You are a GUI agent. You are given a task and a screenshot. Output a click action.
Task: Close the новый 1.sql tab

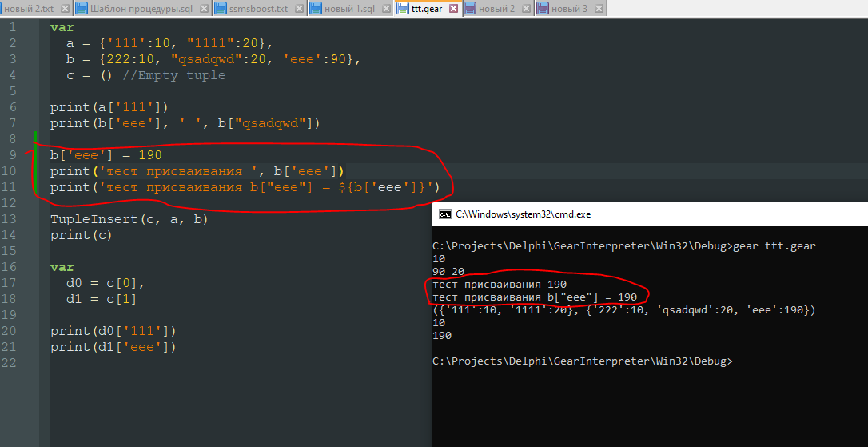click(384, 8)
